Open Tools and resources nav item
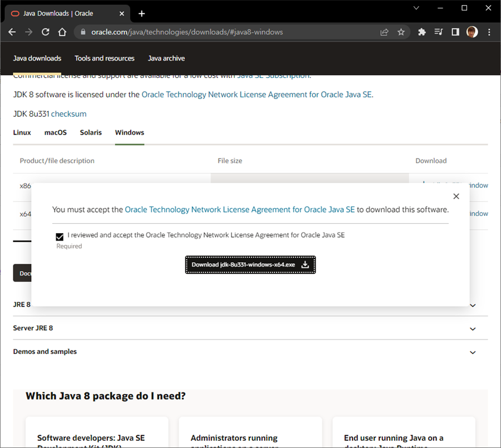Image resolution: width=501 pixels, height=448 pixels. (x=105, y=58)
